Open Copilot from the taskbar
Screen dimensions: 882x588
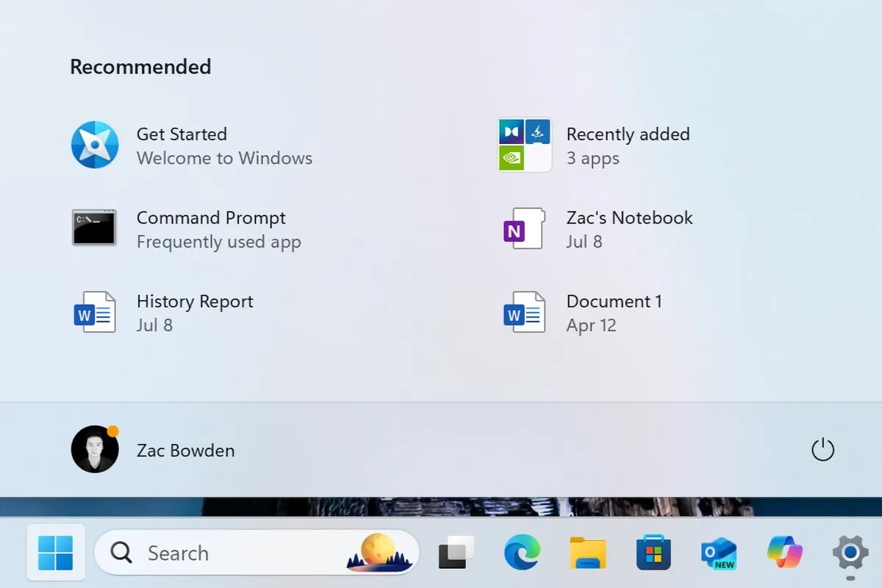784,551
